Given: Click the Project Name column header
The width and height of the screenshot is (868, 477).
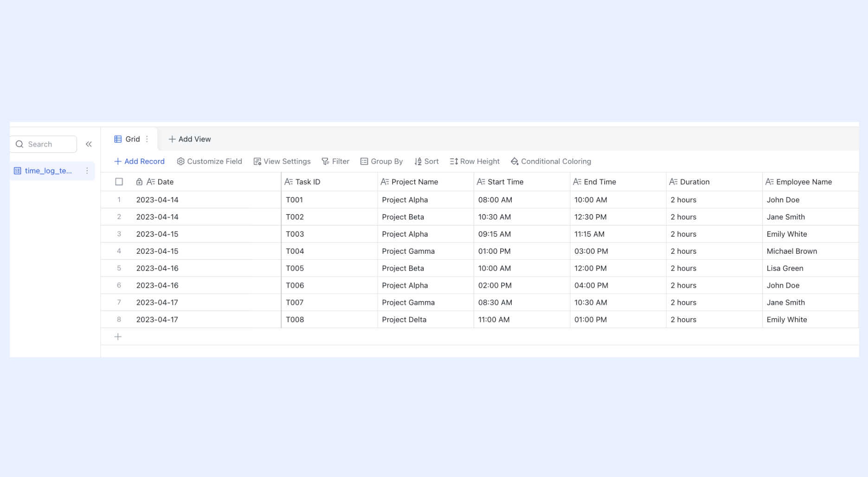Looking at the screenshot, I should click(x=426, y=182).
